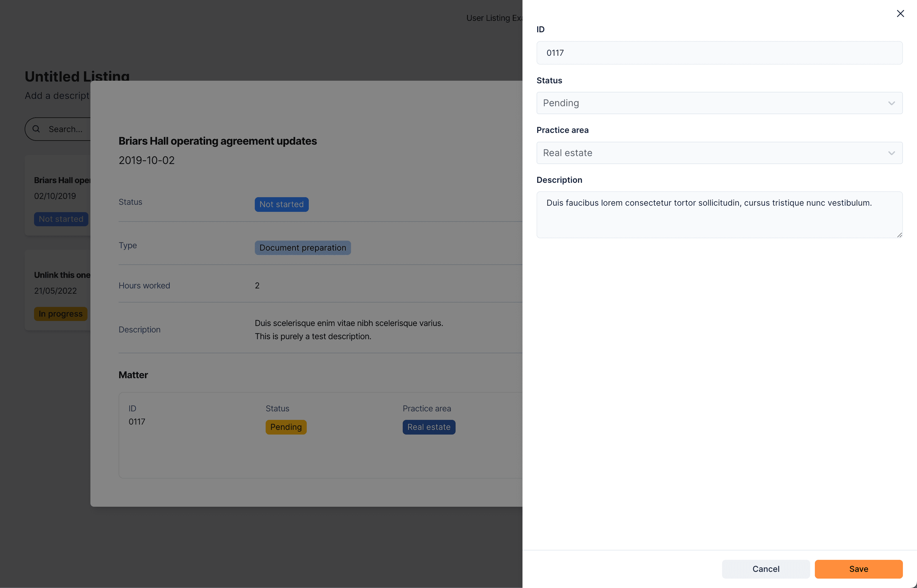The height and width of the screenshot is (588, 917).
Task: Click the orange Save button
Action: (859, 569)
